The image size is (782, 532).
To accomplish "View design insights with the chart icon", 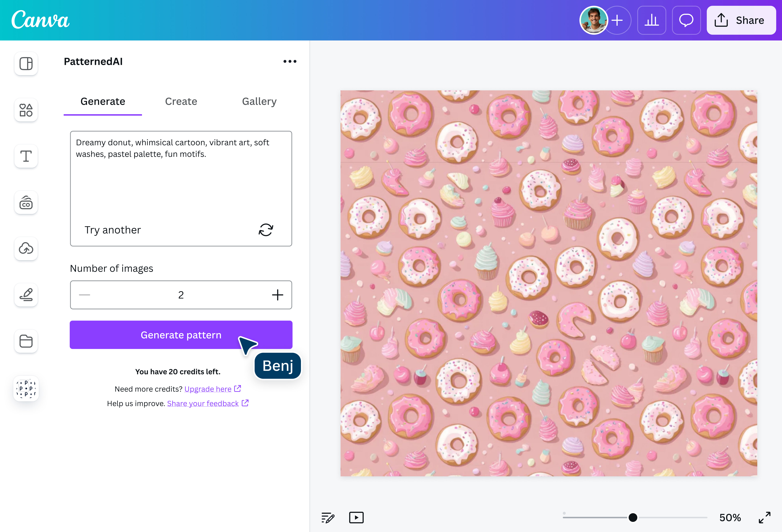I will 651,20.
